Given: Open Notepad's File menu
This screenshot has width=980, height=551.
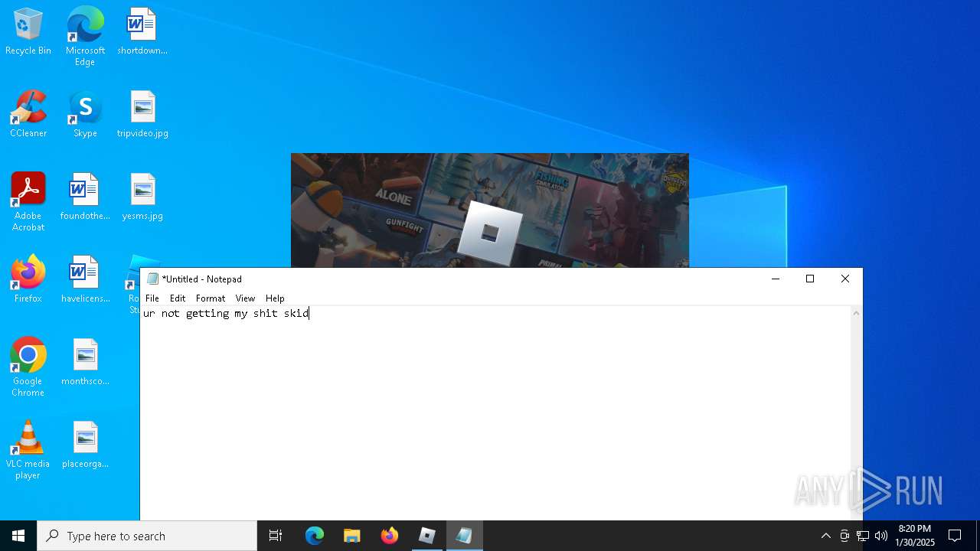Looking at the screenshot, I should (152, 298).
